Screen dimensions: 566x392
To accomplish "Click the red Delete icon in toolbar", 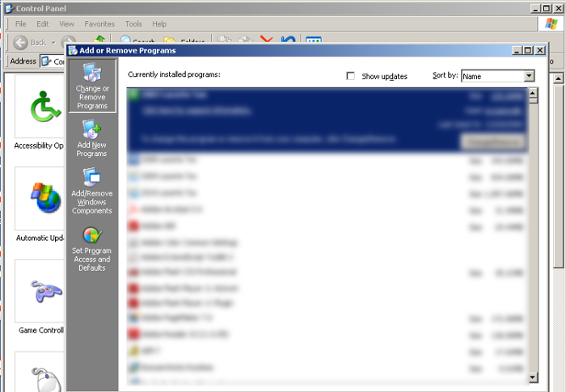I will coord(266,42).
